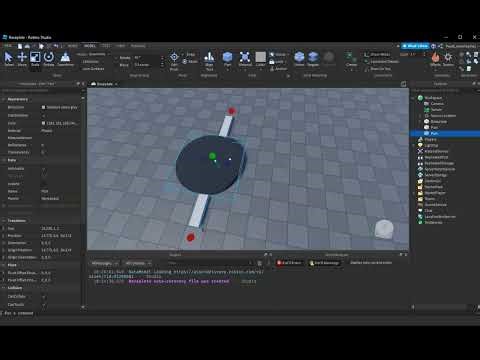Collapse the Transform properties section

pyautogui.click(x=4, y=221)
